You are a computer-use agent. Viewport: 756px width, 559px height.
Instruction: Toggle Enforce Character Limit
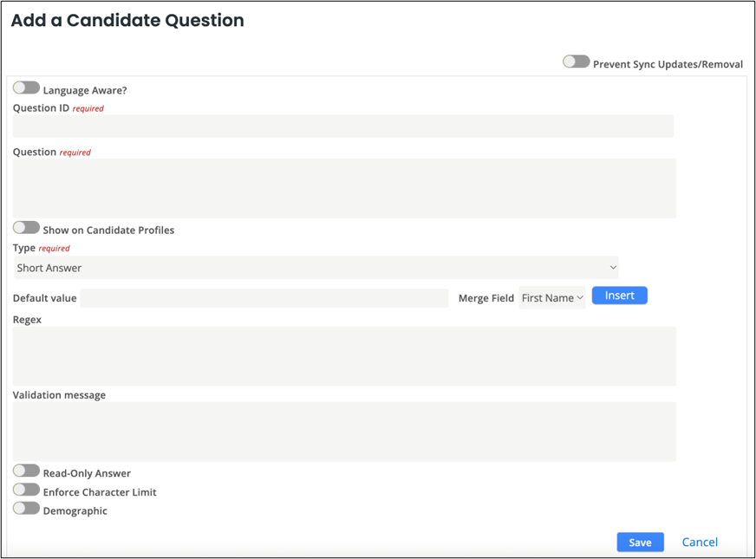click(26, 490)
